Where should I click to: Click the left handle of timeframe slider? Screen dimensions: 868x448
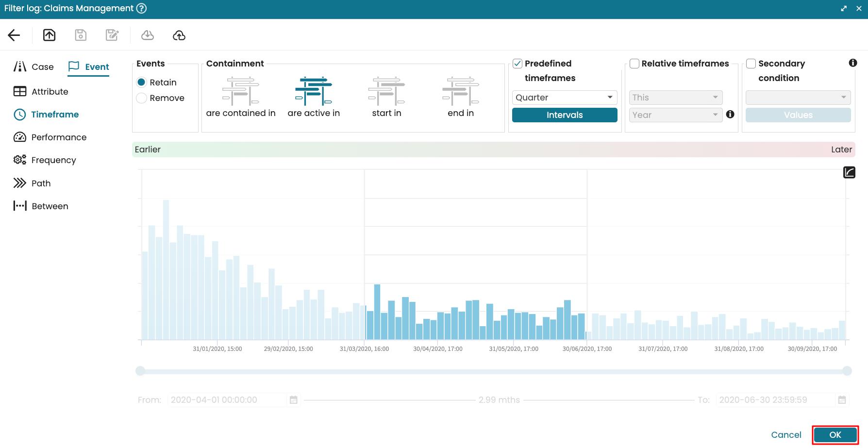pyautogui.click(x=140, y=371)
